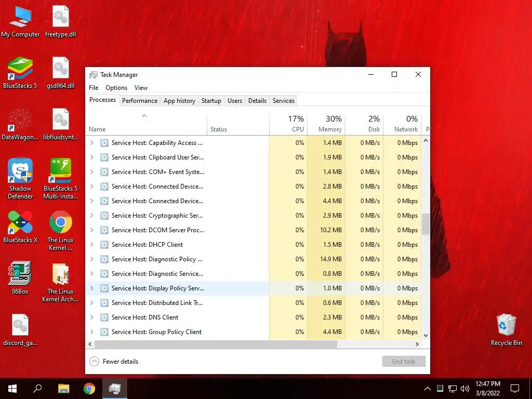Launch BlueStacks 5 shortcut
The height and width of the screenshot is (399, 532).
20,73
